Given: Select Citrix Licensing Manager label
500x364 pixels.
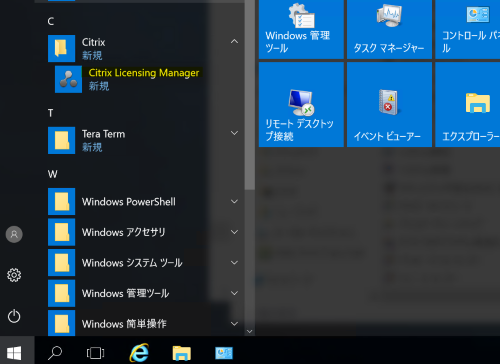Looking at the screenshot, I should pos(144,73).
